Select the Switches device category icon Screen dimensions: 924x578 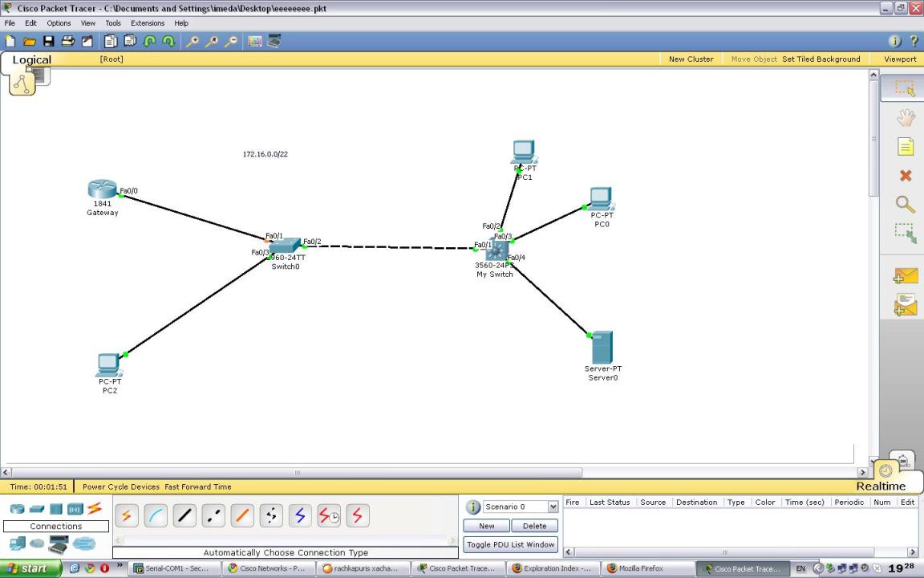point(37,508)
